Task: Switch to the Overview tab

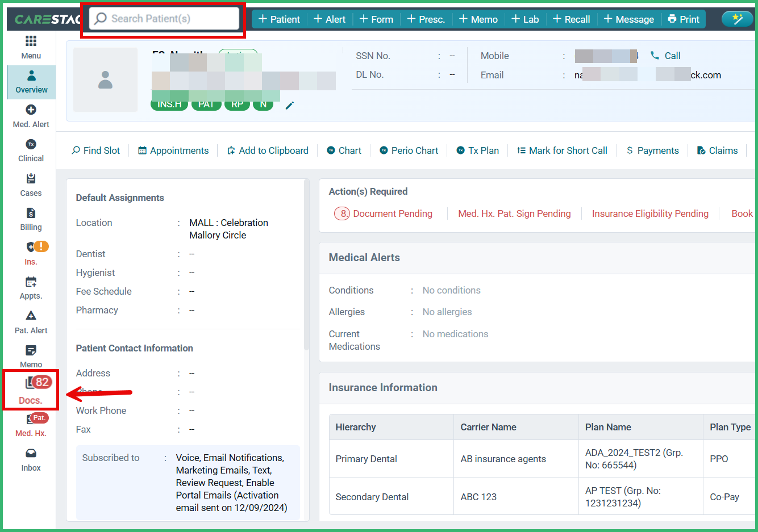Action: click(31, 82)
